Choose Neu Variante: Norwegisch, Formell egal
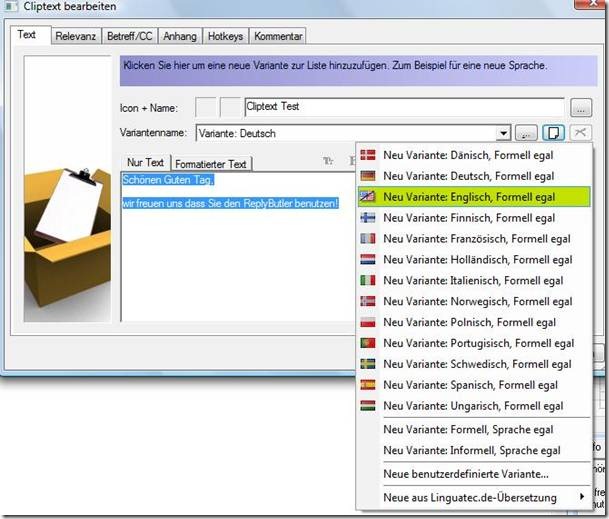 pyautogui.click(x=474, y=301)
